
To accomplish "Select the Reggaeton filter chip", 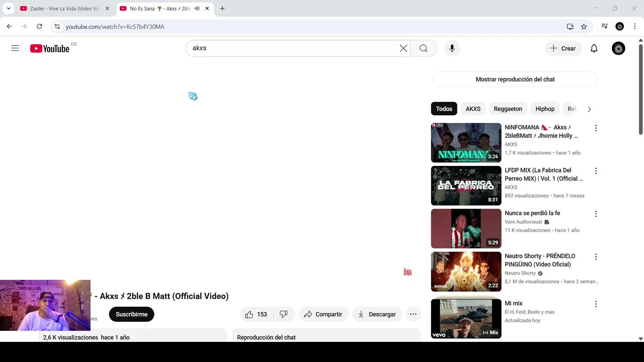I will click(x=508, y=109).
